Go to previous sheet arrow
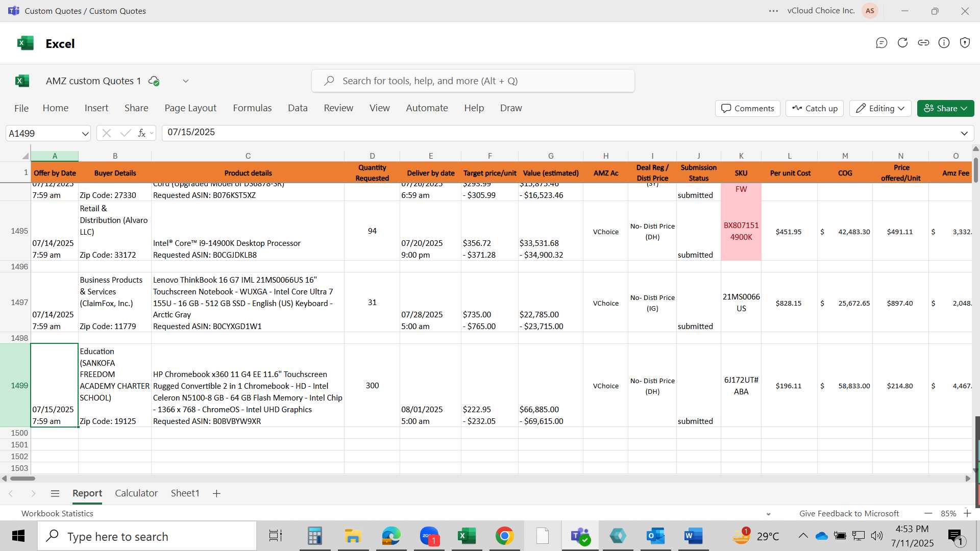 click(11, 493)
